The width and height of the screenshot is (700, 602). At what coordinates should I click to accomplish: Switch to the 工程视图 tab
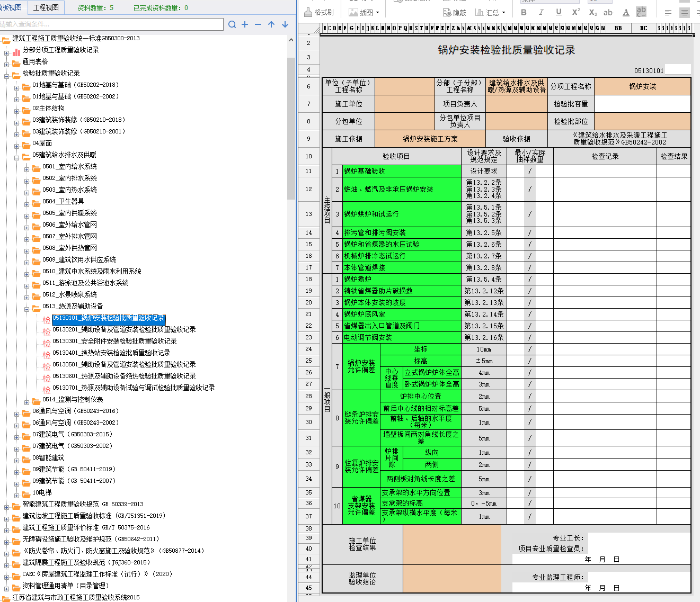[46, 7]
